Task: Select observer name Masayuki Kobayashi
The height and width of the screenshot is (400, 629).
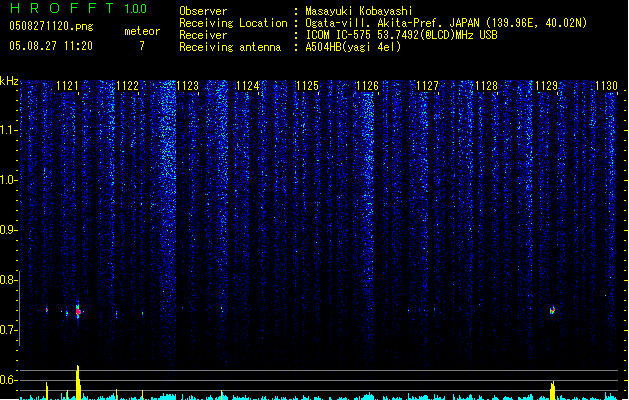Action: coord(359,11)
